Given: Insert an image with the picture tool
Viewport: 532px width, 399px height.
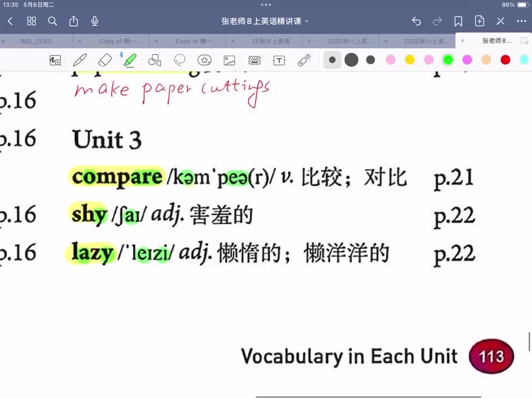Looking at the screenshot, I should point(229,60).
